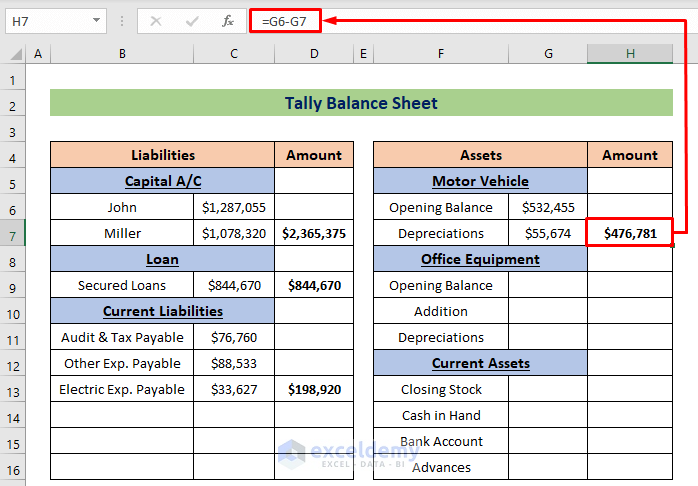
Task: Click the Enter checkmark formula bar icon
Action: tap(191, 20)
